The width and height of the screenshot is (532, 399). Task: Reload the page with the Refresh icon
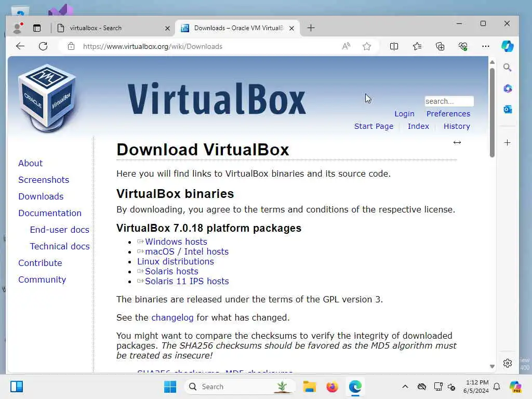43,46
